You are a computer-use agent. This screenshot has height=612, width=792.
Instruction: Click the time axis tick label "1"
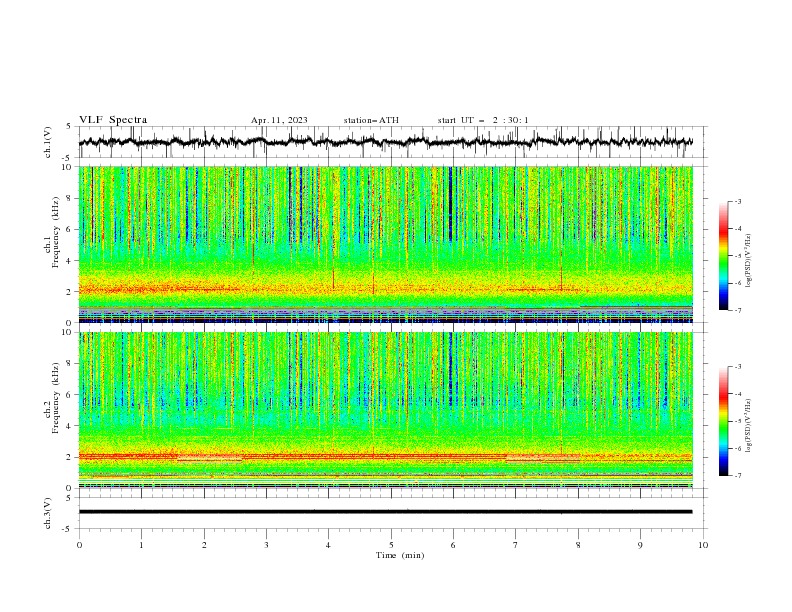point(141,545)
